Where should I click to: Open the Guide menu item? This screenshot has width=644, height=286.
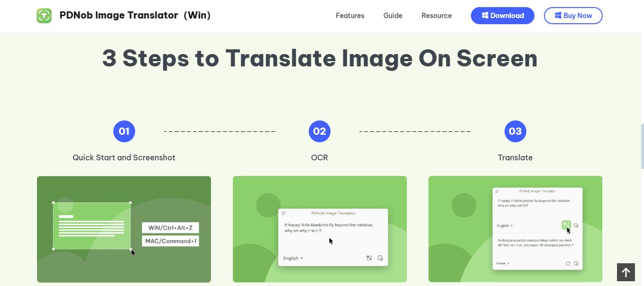click(x=393, y=16)
